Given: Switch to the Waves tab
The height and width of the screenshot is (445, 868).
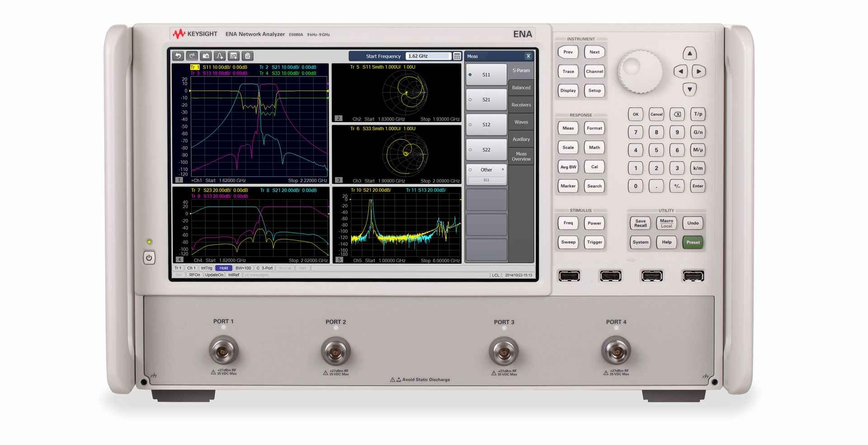Looking at the screenshot, I should (x=521, y=122).
